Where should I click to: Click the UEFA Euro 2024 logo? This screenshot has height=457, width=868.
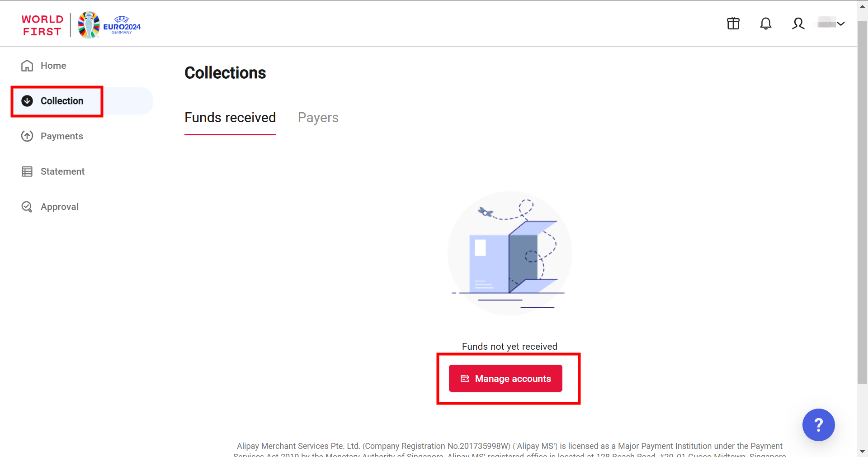[109, 25]
